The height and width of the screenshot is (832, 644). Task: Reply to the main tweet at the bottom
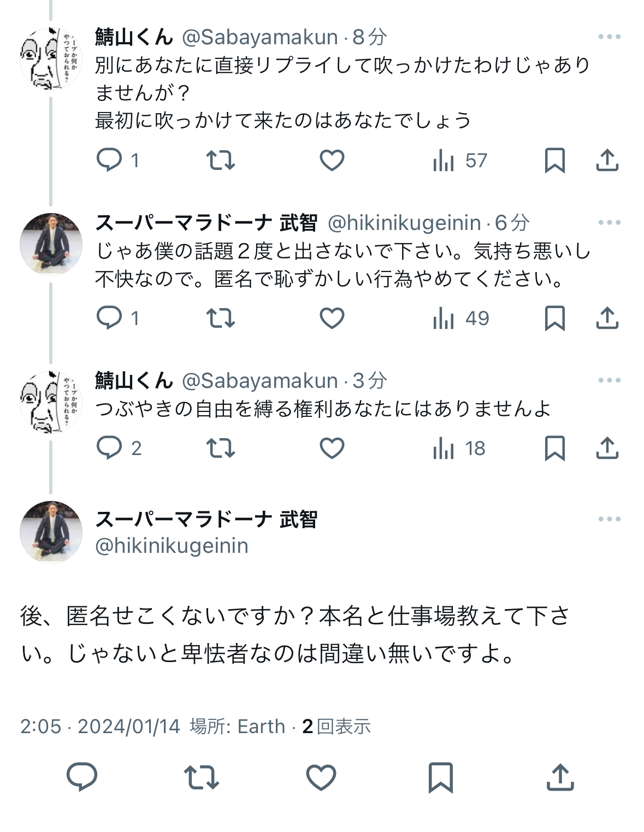[82, 777]
